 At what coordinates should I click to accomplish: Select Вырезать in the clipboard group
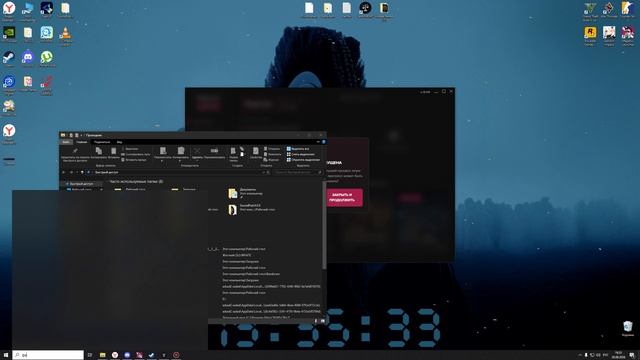(x=130, y=149)
